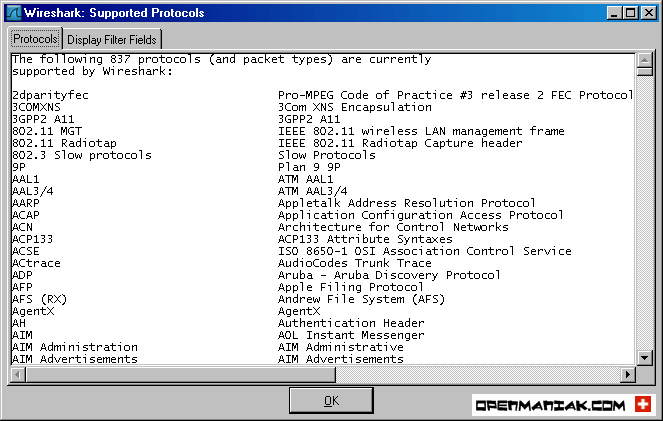Click the AIM Administrative description
The height and width of the screenshot is (421, 663).
point(341,347)
